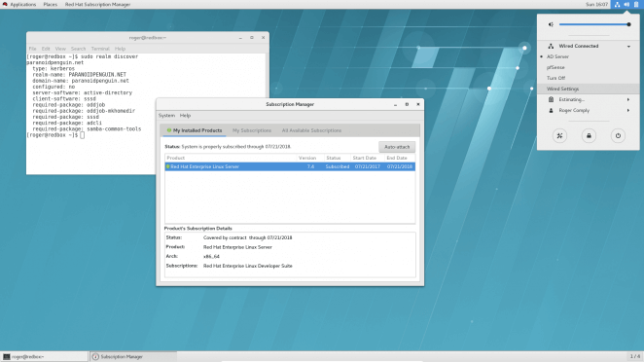
Task: Click the volume slider track
Action: pyautogui.click(x=593, y=24)
